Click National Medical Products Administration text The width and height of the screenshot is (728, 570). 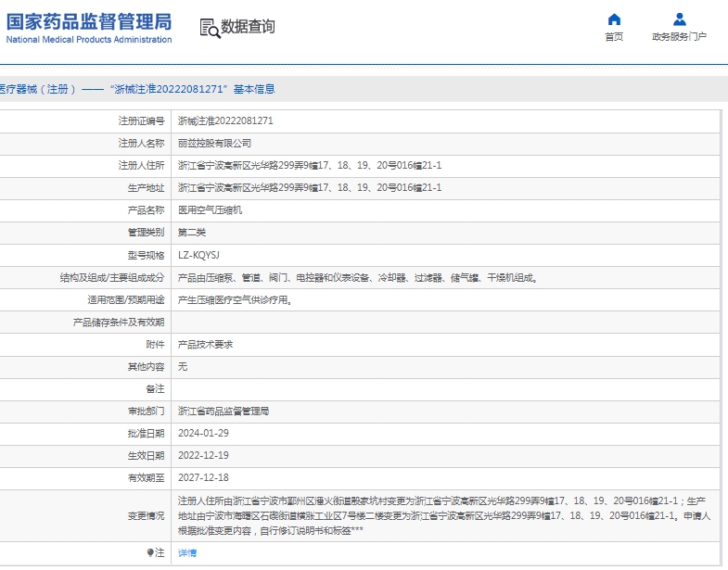tap(89, 40)
